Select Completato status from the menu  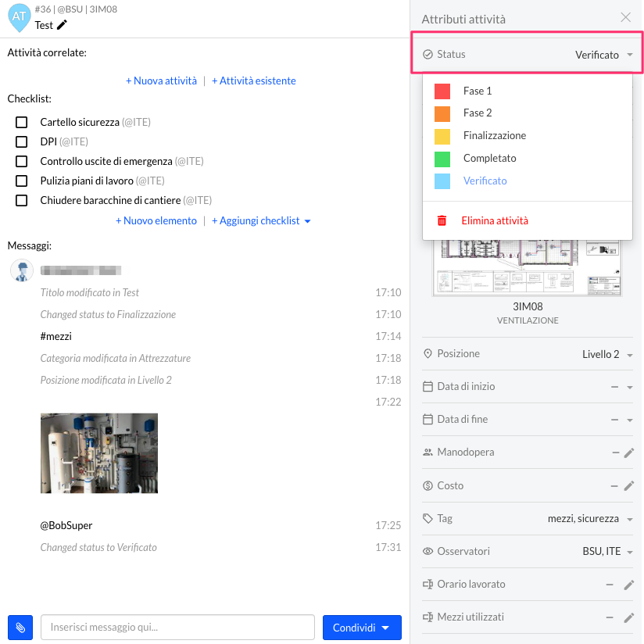tap(489, 158)
